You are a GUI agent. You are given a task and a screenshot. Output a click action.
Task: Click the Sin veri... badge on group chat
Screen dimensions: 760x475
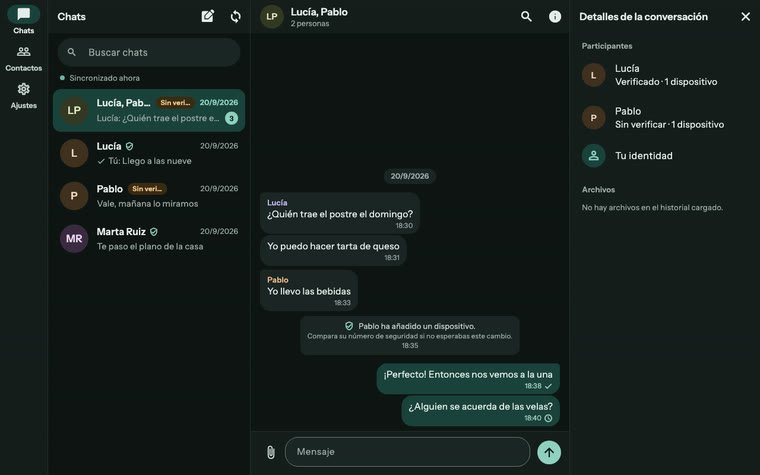(175, 103)
